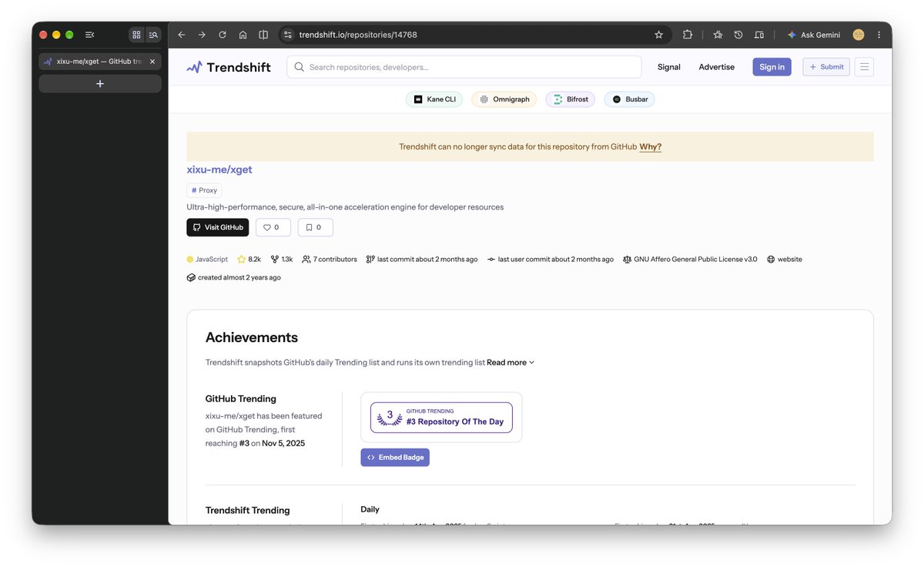This screenshot has height=567, width=924.
Task: Click the Daily label
Action: tap(370, 509)
